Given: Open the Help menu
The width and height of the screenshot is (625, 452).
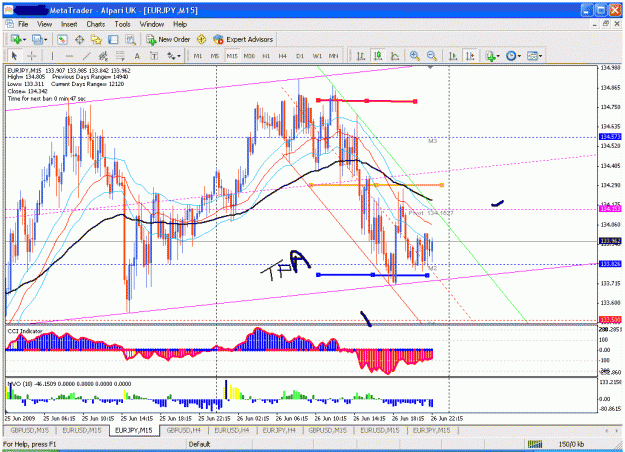Looking at the screenshot, I should pyautogui.click(x=180, y=24).
